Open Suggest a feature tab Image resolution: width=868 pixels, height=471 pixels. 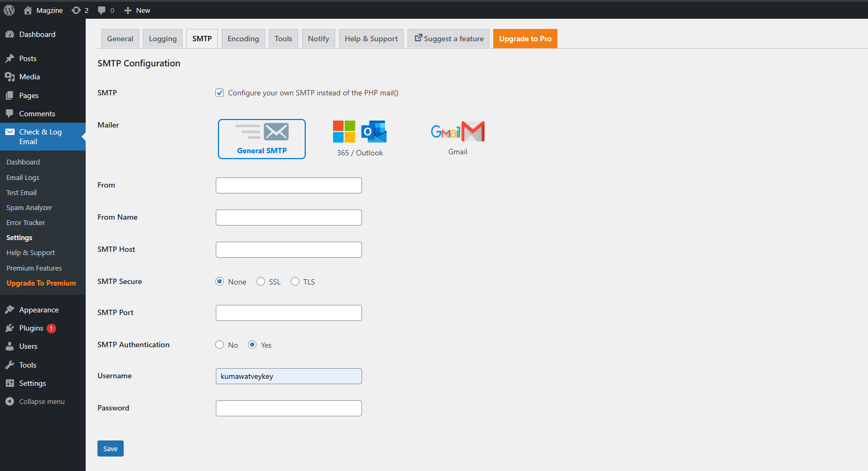tap(449, 39)
